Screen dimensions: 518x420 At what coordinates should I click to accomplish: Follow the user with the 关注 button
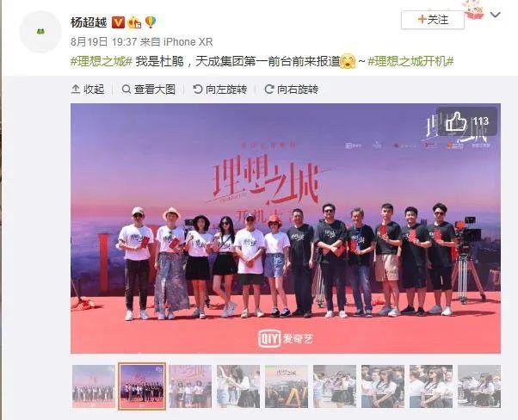pos(433,20)
